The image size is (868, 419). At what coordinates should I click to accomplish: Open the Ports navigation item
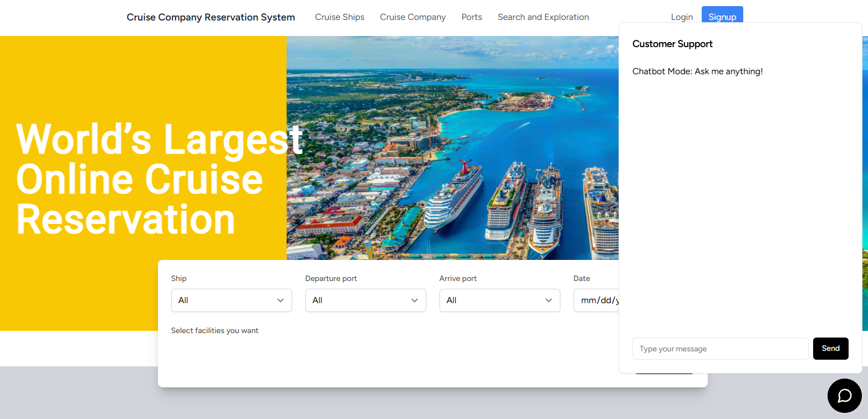pyautogui.click(x=471, y=17)
